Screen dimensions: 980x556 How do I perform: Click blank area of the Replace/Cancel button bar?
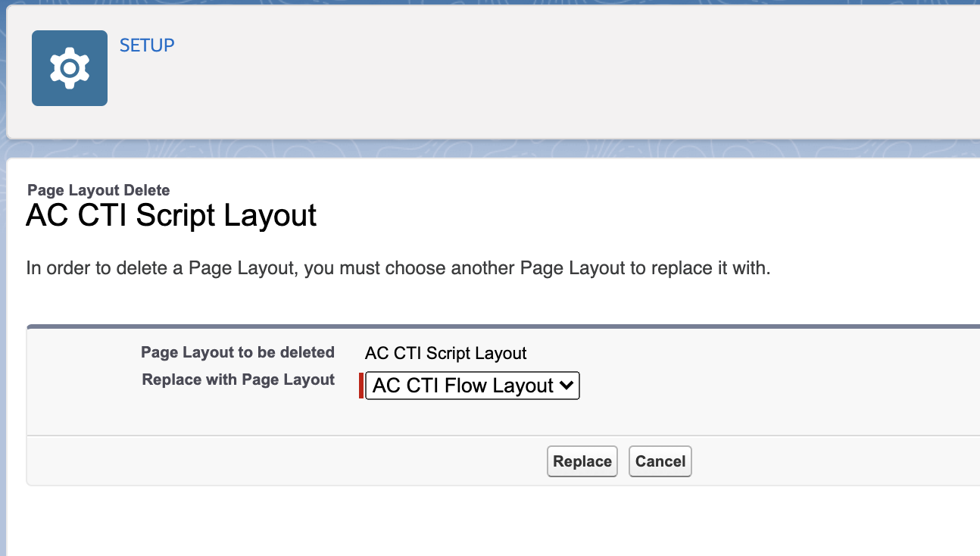click(303, 461)
